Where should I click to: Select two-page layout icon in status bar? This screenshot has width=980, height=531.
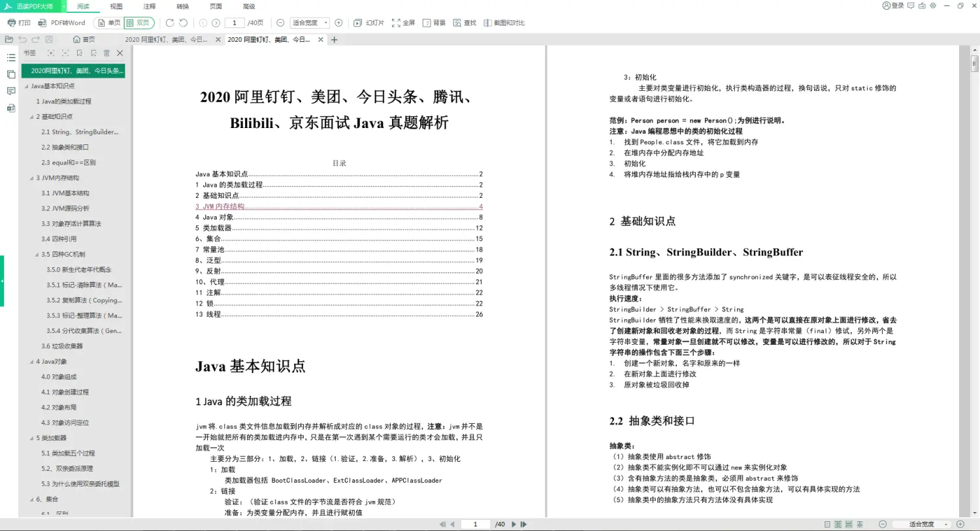pos(838,524)
